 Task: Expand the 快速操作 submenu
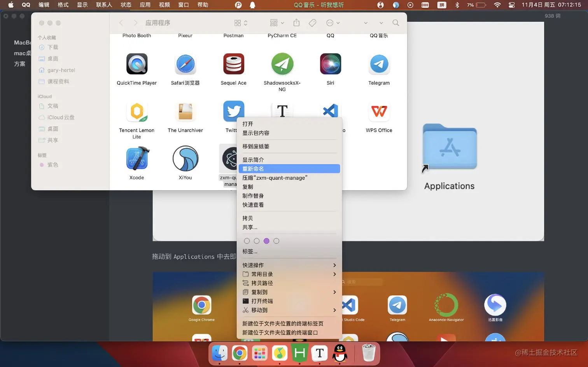pos(289,265)
